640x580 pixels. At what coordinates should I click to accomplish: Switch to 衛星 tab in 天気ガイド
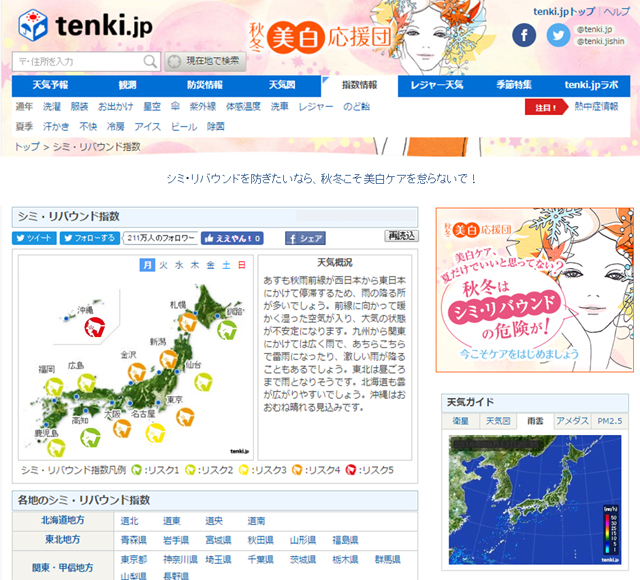point(461,421)
